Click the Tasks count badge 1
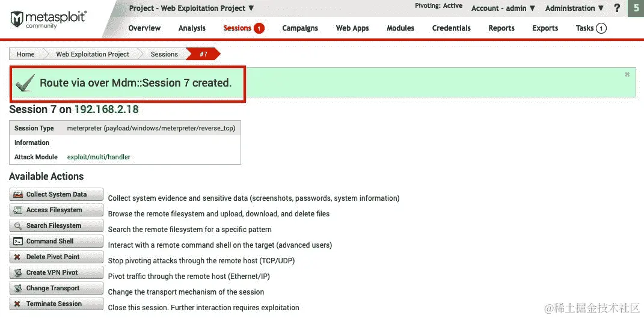Image resolution: width=644 pixels, height=318 pixels. coord(601,28)
